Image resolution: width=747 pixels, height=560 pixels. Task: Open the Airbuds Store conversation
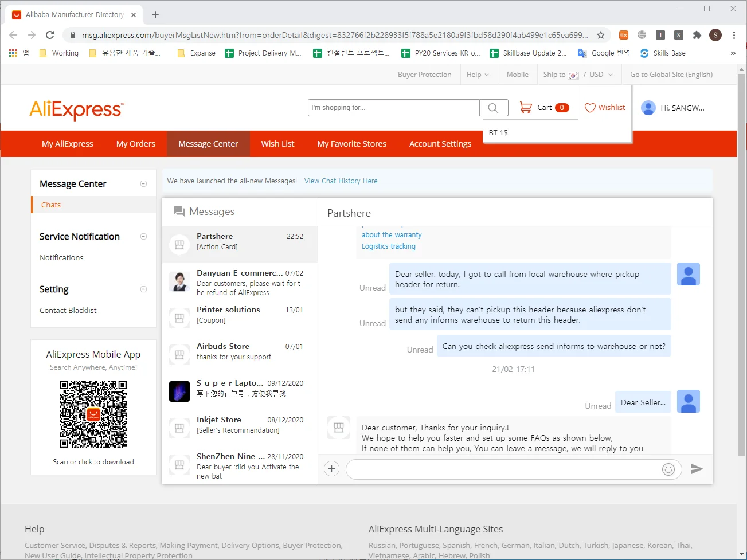click(x=240, y=355)
